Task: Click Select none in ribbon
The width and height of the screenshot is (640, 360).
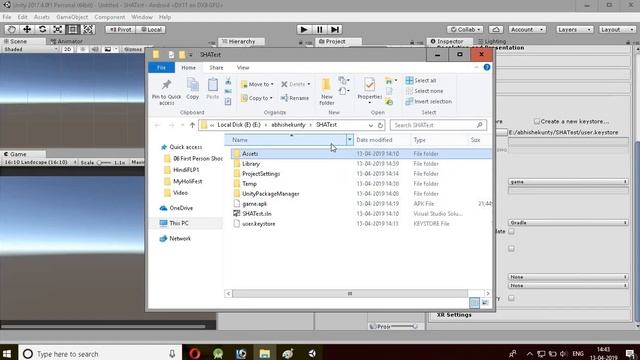Action: coord(424,91)
